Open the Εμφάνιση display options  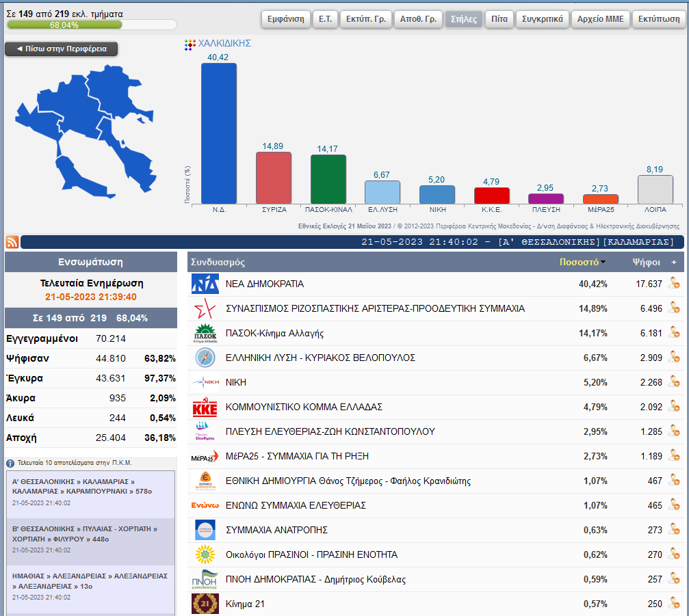[x=285, y=19]
